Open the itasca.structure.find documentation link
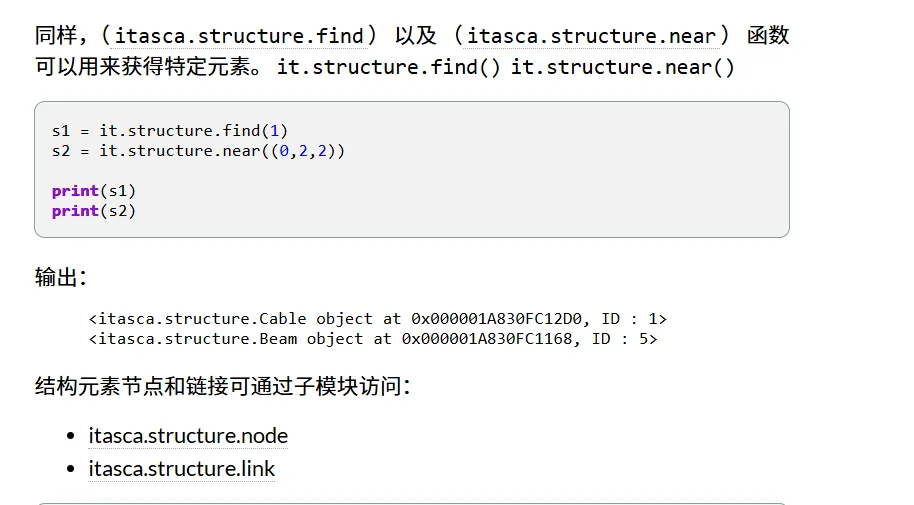This screenshot has width=914, height=505. pos(239,36)
